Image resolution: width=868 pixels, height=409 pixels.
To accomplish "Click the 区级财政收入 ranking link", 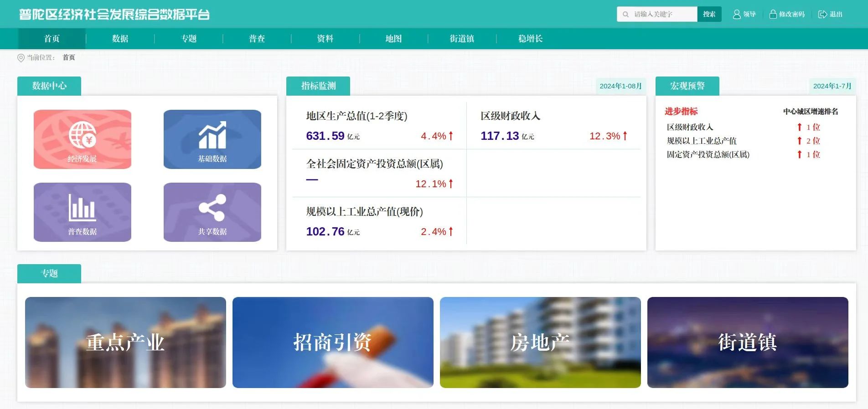I will coord(690,127).
